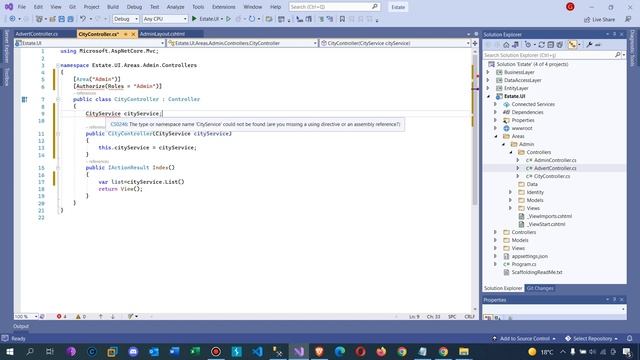Screen dimensions: 640x360
Task: Switch to AdvertController.cs tab
Action: pyautogui.click(x=37, y=34)
